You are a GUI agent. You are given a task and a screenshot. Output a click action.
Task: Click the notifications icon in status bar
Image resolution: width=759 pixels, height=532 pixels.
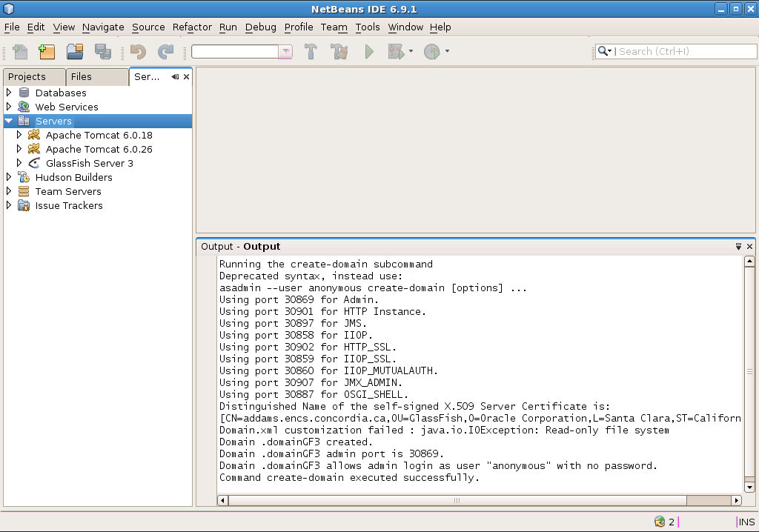click(660, 522)
